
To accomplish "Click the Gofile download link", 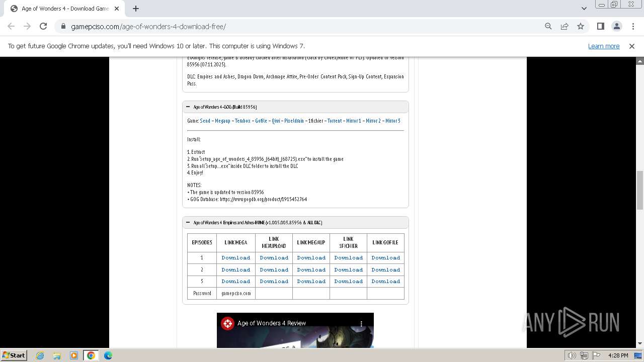I will click(261, 121).
